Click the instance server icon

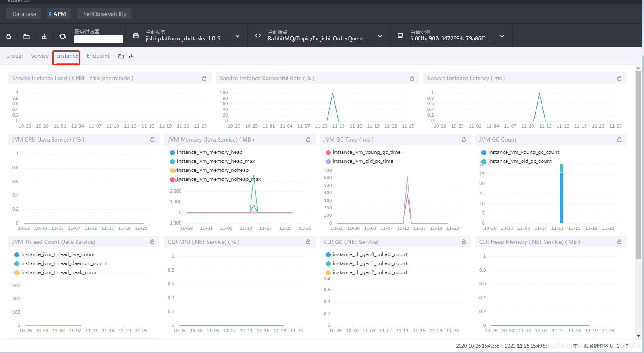tap(400, 36)
